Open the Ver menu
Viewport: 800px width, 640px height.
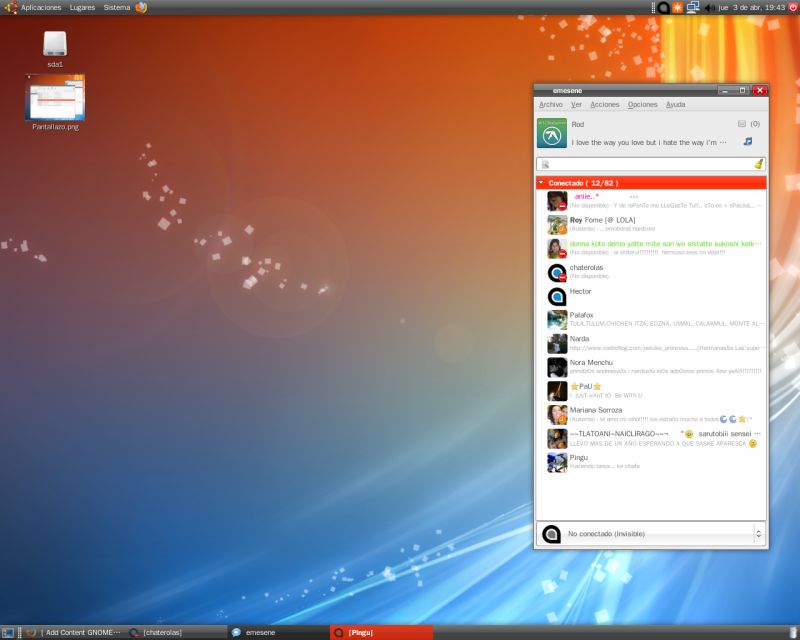(x=576, y=105)
